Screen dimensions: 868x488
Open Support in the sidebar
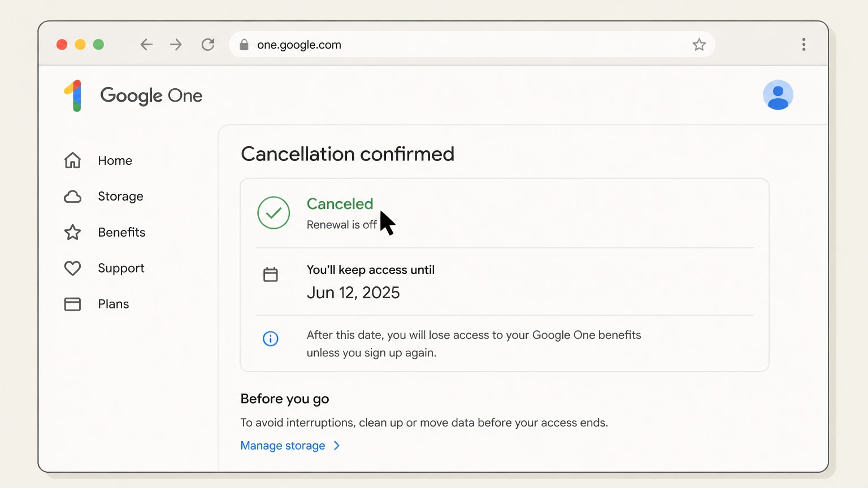click(x=121, y=268)
